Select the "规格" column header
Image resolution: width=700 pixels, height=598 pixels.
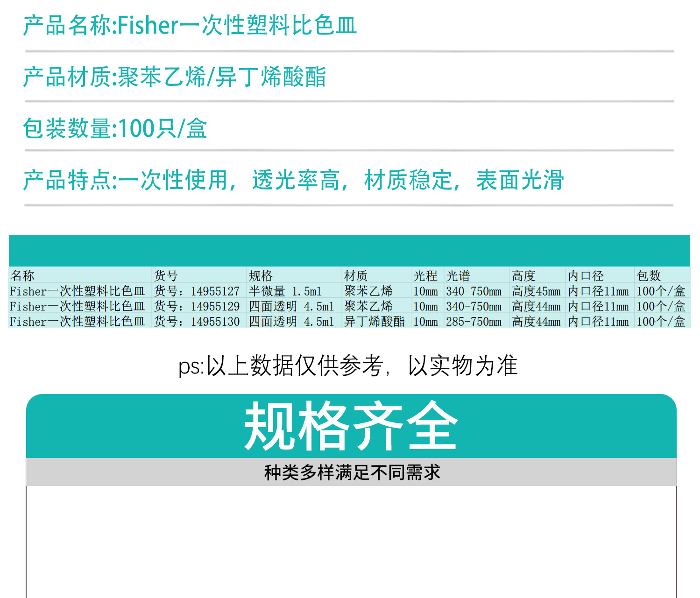(x=261, y=275)
